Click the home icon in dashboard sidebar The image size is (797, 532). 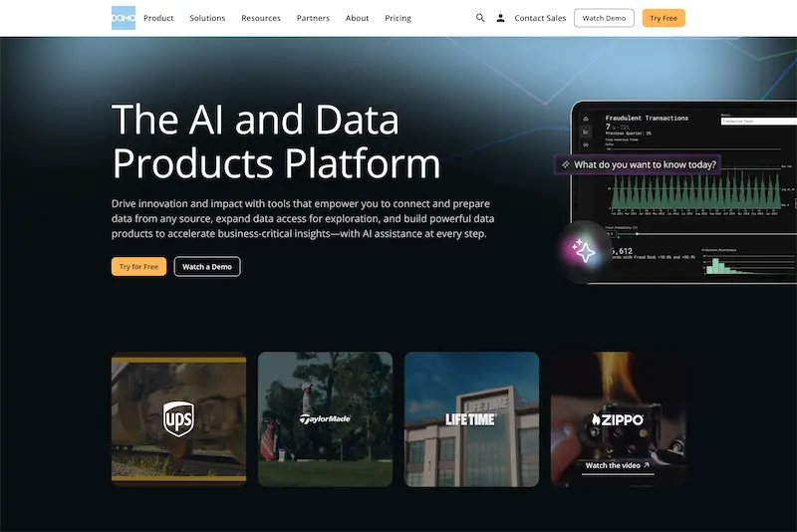(x=586, y=119)
